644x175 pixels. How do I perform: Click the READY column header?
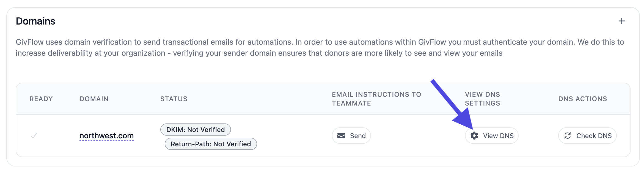click(41, 99)
